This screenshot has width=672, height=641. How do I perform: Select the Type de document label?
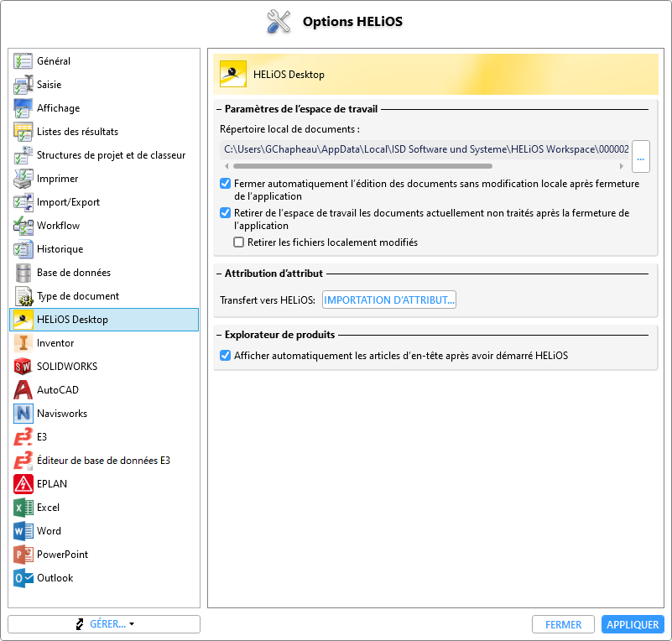pyautogui.click(x=78, y=296)
